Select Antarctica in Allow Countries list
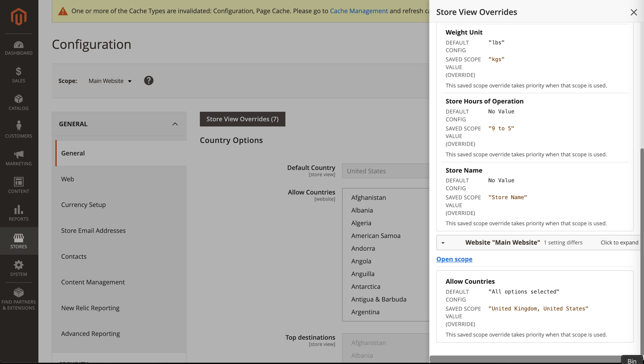Image resolution: width=644 pixels, height=364 pixels. pos(385,287)
